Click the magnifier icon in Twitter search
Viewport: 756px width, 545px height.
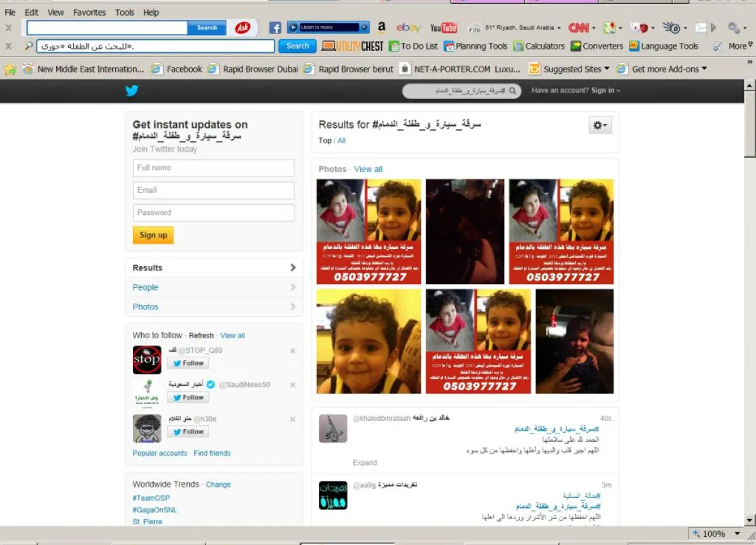(513, 91)
